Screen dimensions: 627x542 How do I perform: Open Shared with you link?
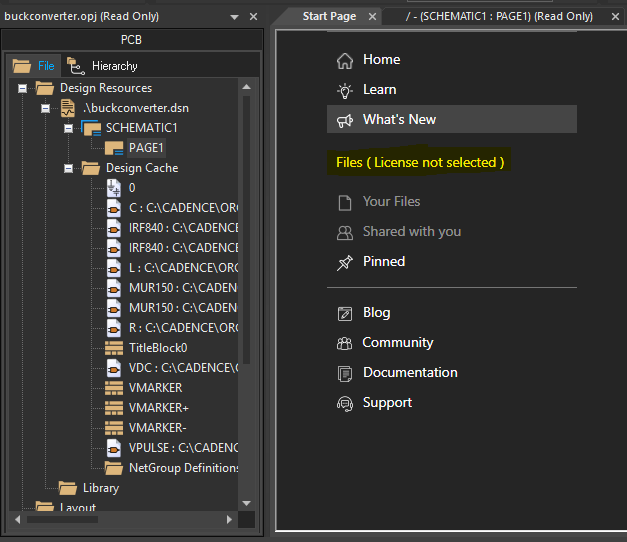[411, 232]
